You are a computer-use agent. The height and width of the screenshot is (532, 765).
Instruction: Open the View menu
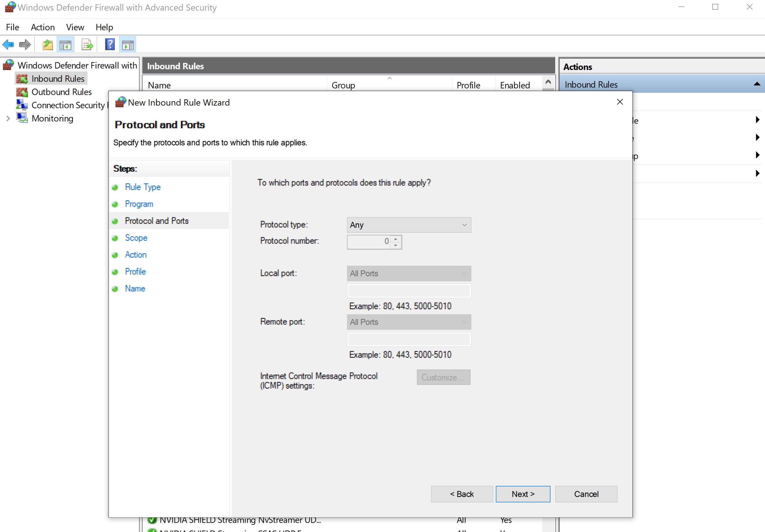point(75,27)
